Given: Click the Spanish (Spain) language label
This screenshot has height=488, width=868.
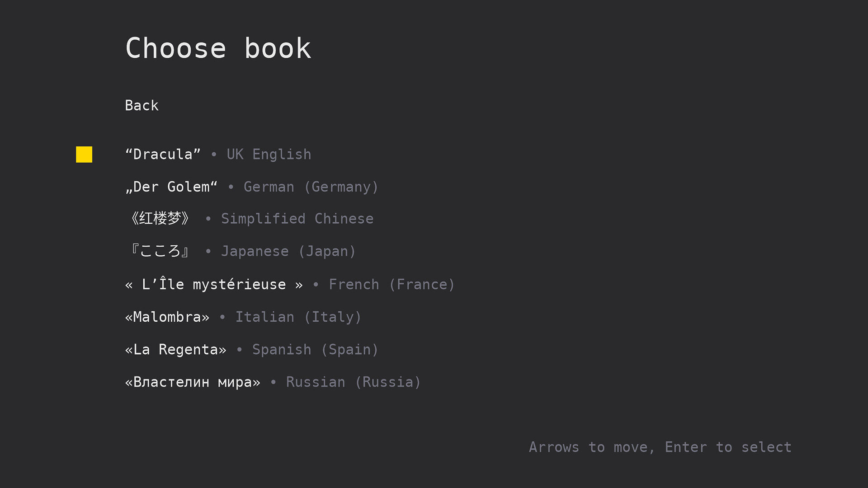Looking at the screenshot, I should pyautogui.click(x=315, y=350).
